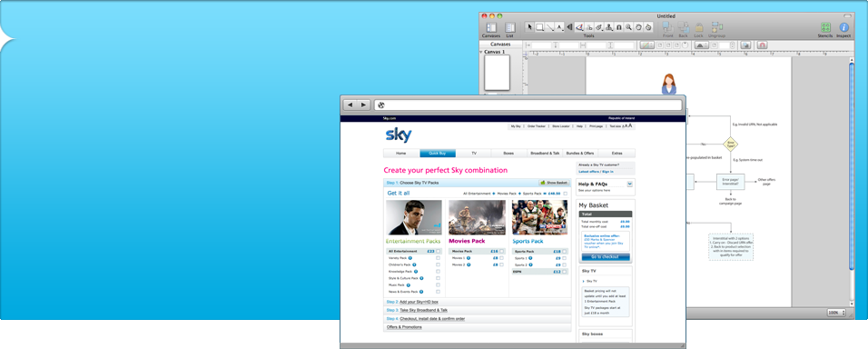
Task: Expand the Offers & Promotions section
Action: pyautogui.click(x=478, y=327)
